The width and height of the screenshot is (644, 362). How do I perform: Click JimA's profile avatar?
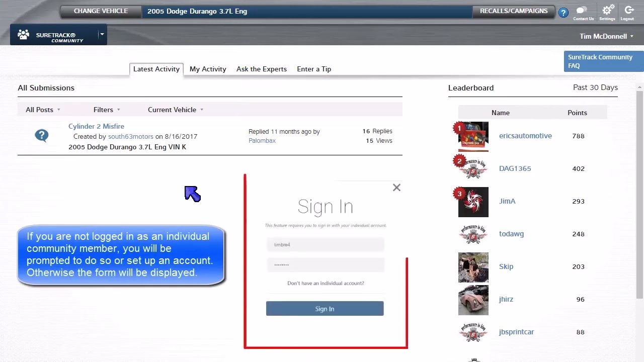pyautogui.click(x=473, y=202)
